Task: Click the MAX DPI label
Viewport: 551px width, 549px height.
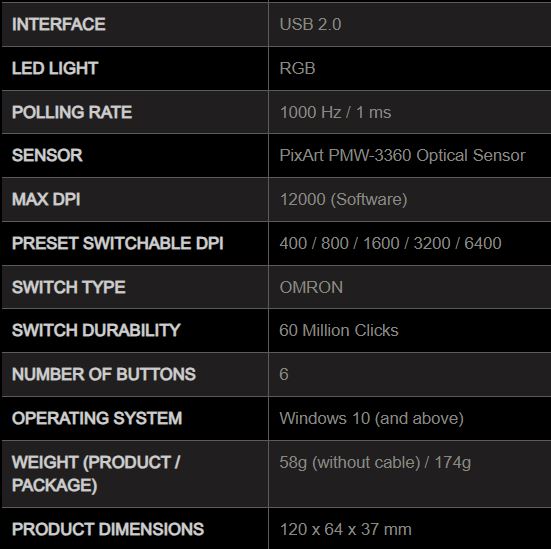Action: [46, 199]
